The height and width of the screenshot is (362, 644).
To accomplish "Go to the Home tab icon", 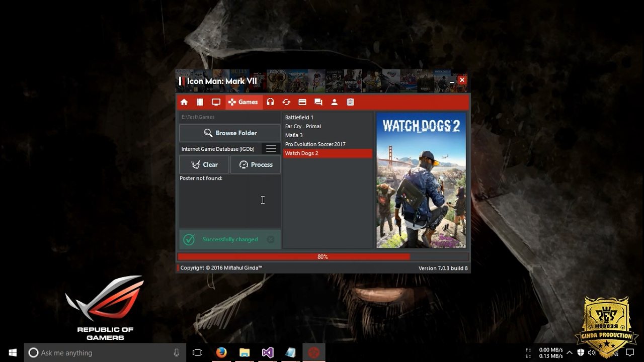I will point(184,102).
